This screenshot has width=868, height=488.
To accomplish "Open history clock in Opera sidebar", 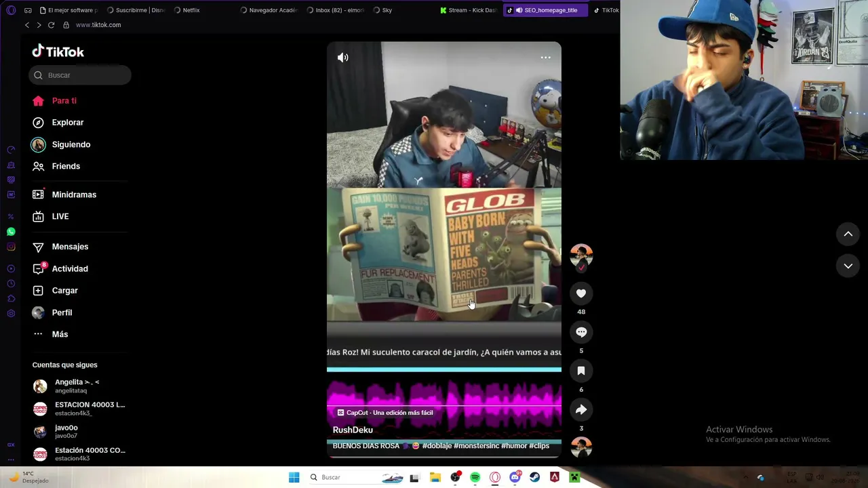I will [11, 284].
